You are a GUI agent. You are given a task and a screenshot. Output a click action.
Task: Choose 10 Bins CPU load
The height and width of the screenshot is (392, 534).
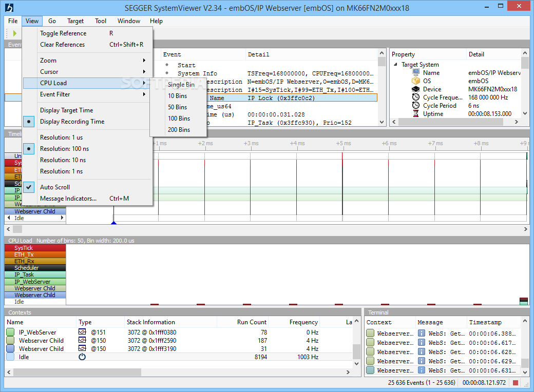[x=179, y=96]
